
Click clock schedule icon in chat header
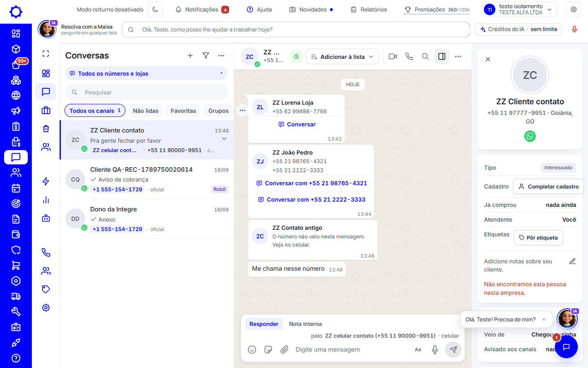[296, 57]
